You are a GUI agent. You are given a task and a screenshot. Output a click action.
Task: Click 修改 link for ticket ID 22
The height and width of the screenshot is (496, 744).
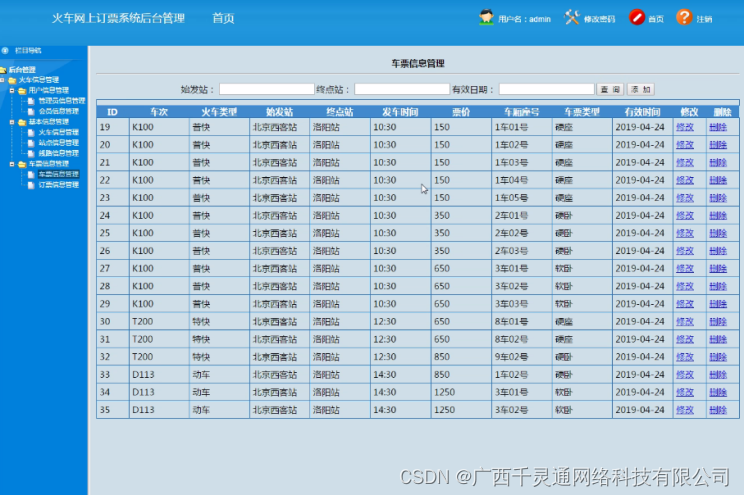coord(685,180)
